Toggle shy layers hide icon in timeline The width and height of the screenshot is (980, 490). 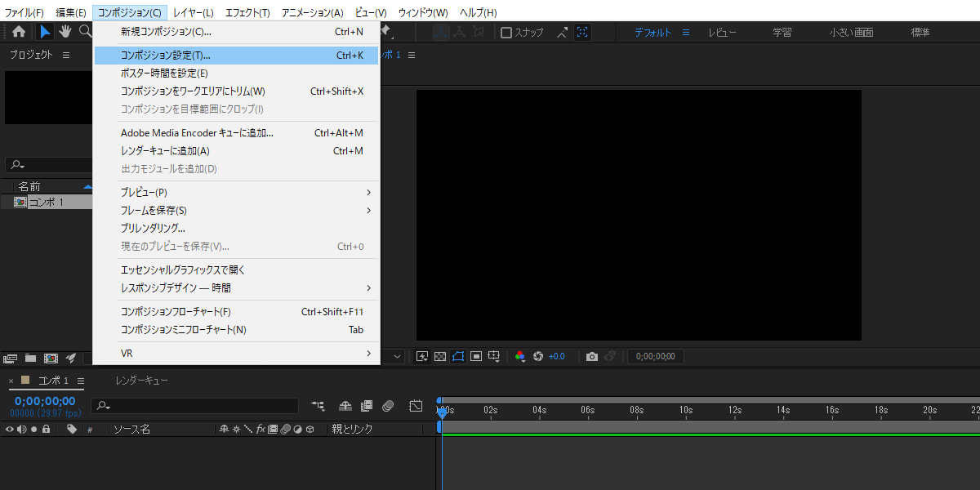click(x=345, y=406)
